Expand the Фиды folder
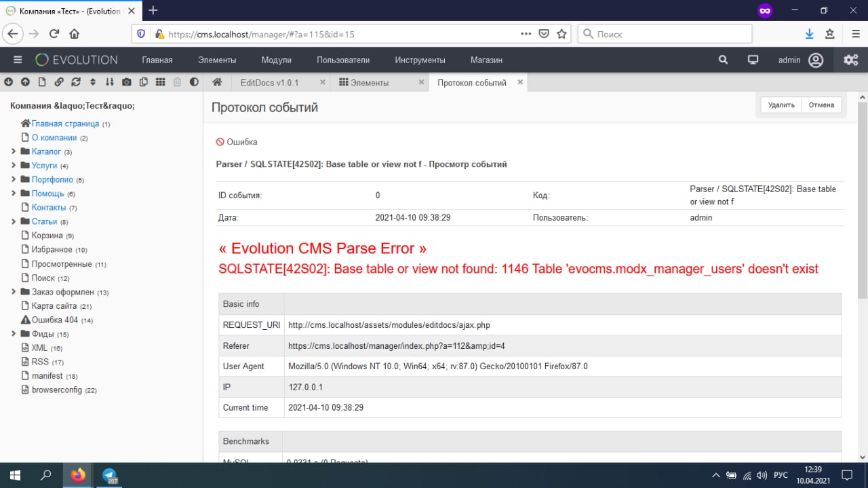Viewport: 868px width, 488px height. [x=14, y=334]
